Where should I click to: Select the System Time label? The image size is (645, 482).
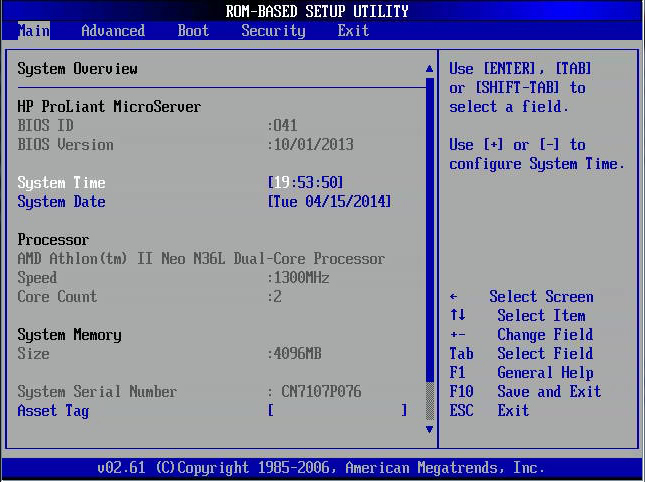tap(61, 183)
